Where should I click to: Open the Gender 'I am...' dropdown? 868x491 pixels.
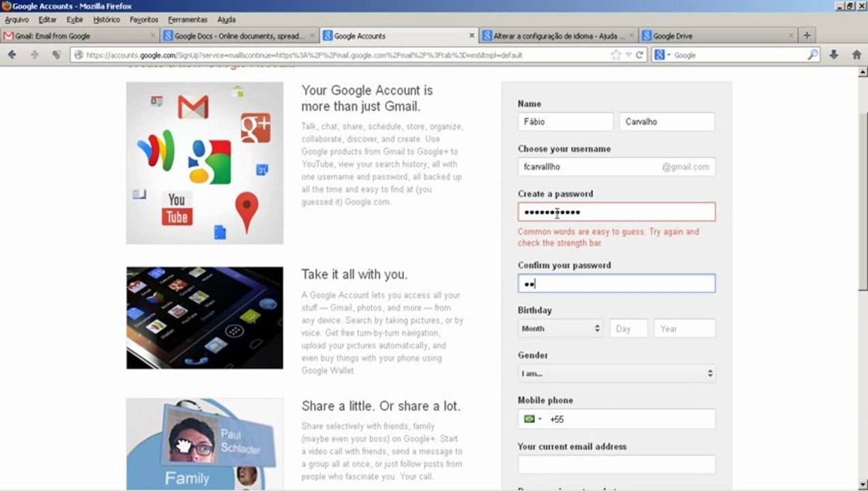[616, 373]
